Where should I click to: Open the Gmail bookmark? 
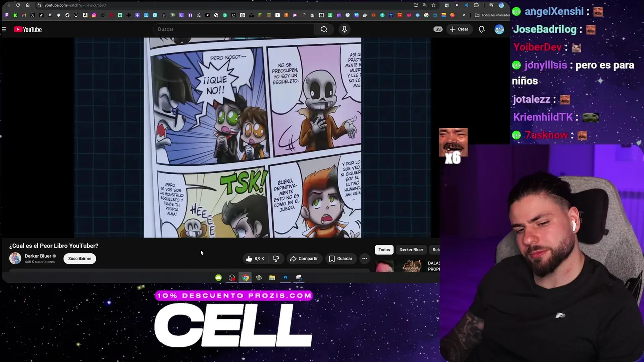coord(24,15)
